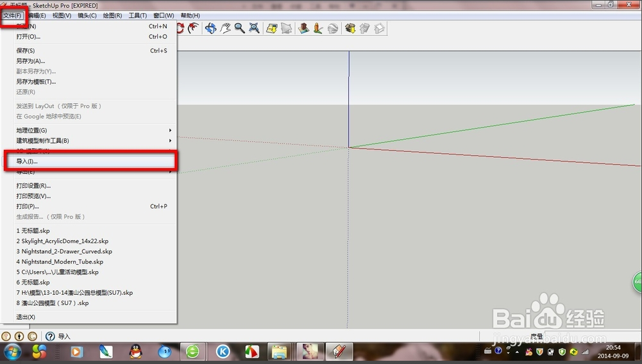Open the 文件(F) menu
Screen dimensions: 642x364
12,15
